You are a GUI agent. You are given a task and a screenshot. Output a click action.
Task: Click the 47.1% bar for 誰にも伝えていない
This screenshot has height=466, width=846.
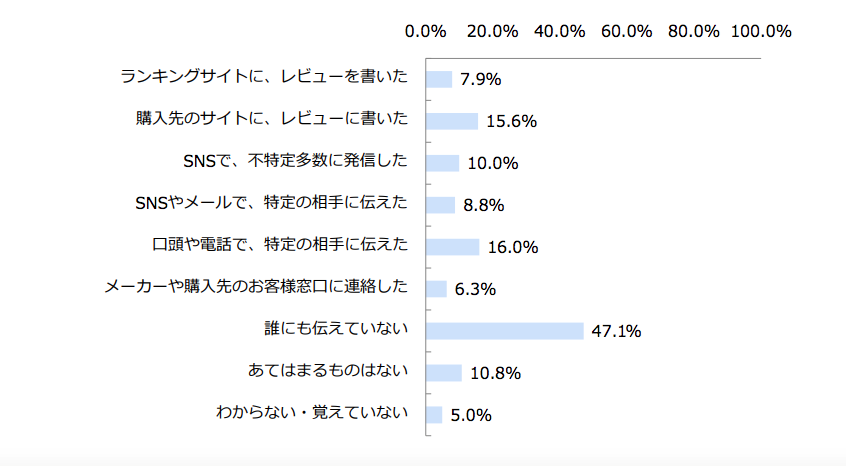(505, 331)
